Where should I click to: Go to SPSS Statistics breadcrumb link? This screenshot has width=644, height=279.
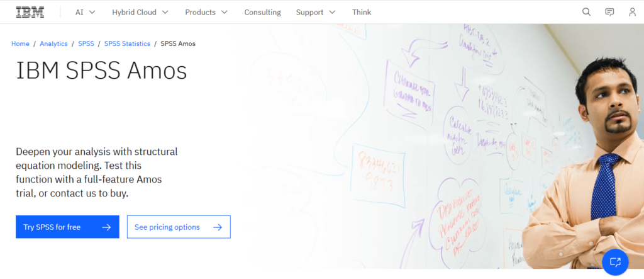[x=127, y=43]
